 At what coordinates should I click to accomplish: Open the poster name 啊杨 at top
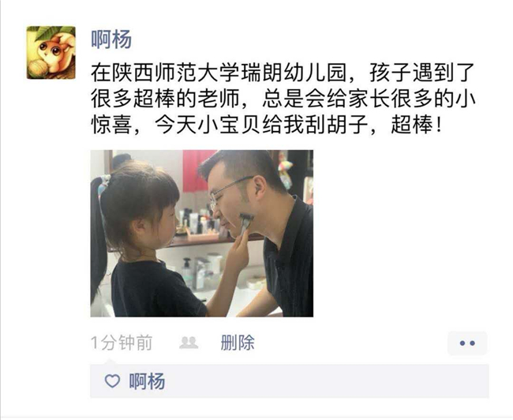pos(111,39)
